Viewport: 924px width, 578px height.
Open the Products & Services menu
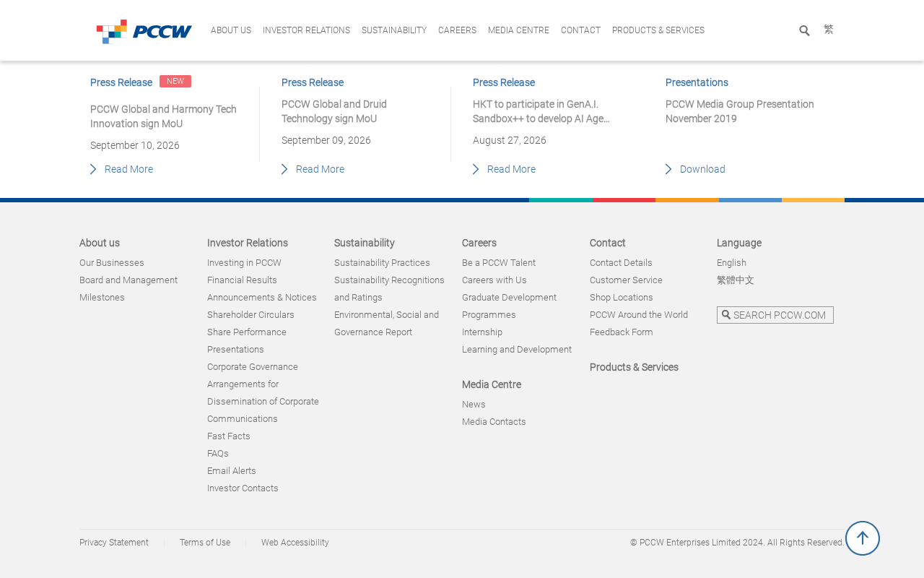(658, 30)
